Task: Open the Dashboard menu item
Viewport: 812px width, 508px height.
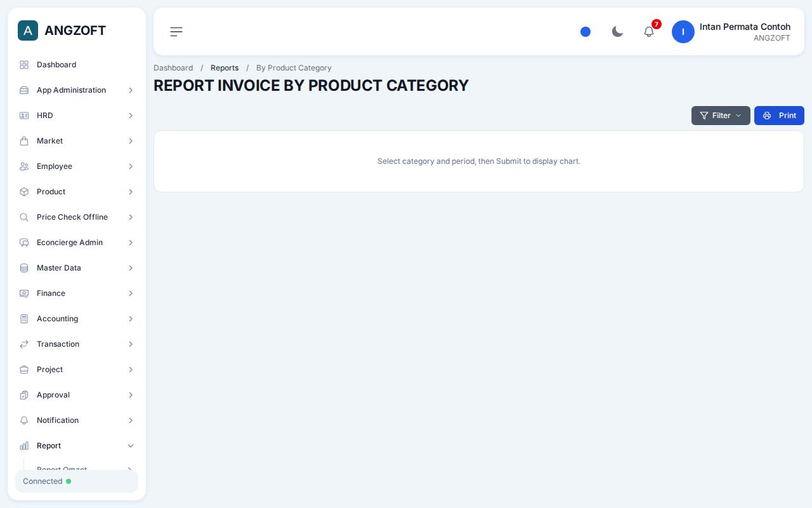Action: point(77,65)
